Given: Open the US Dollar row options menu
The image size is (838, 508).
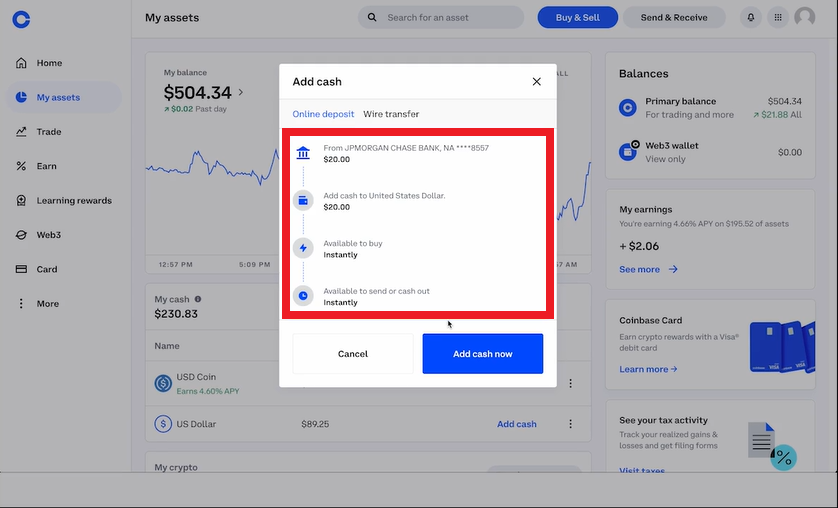Looking at the screenshot, I should click(570, 424).
